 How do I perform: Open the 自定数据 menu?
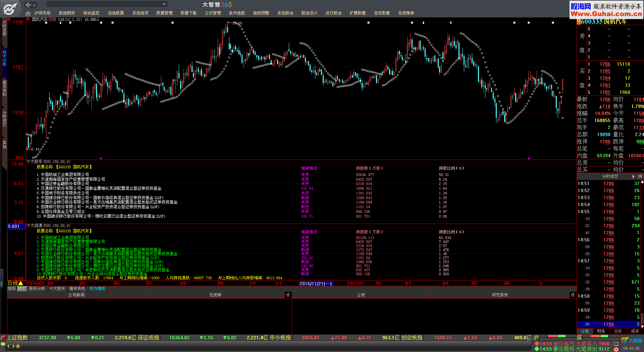(382, 13)
